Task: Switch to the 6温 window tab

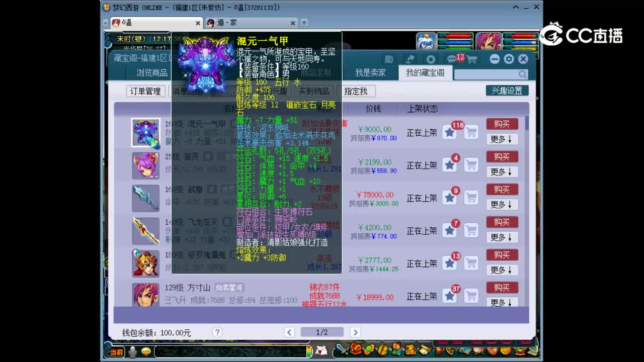Action: click(x=156, y=23)
